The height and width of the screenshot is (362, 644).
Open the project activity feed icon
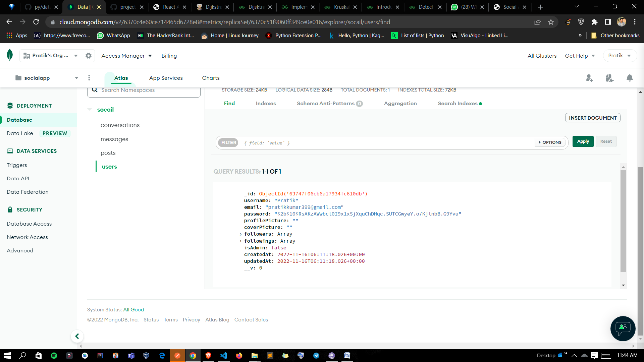(x=610, y=78)
